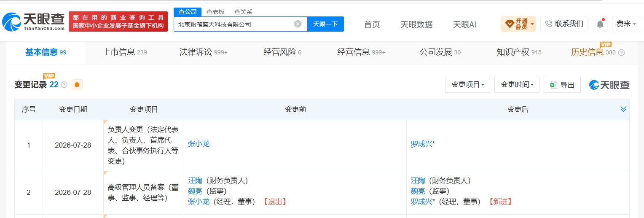The height and width of the screenshot is (218, 644).
Task: Open 天眼AI in top navigation
Action: tap(464, 24)
